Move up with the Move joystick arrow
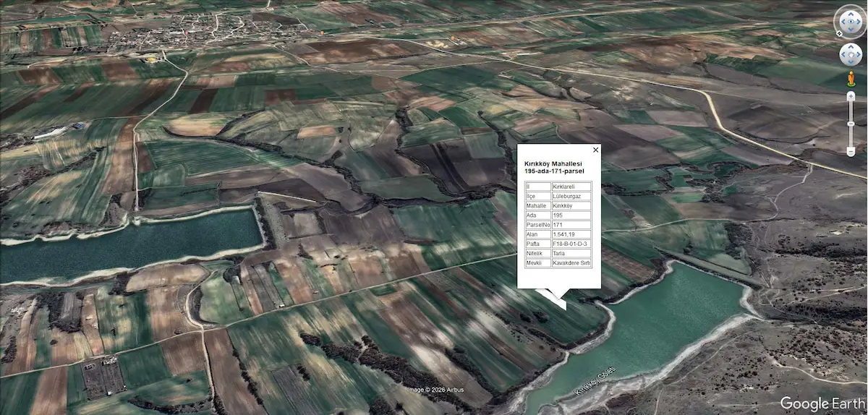 tap(851, 46)
